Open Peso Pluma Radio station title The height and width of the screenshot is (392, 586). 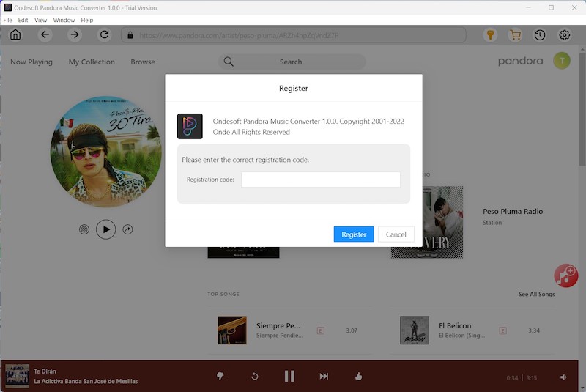coord(513,212)
